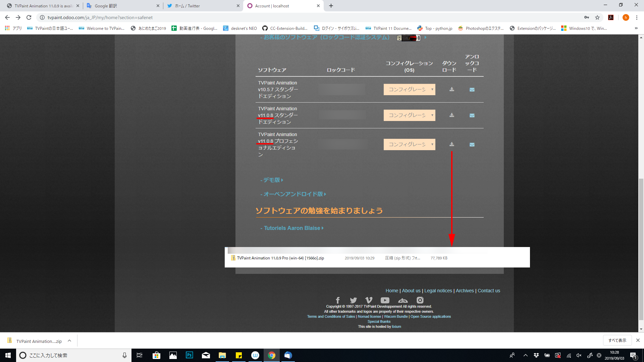Go back in browser history

point(7,17)
